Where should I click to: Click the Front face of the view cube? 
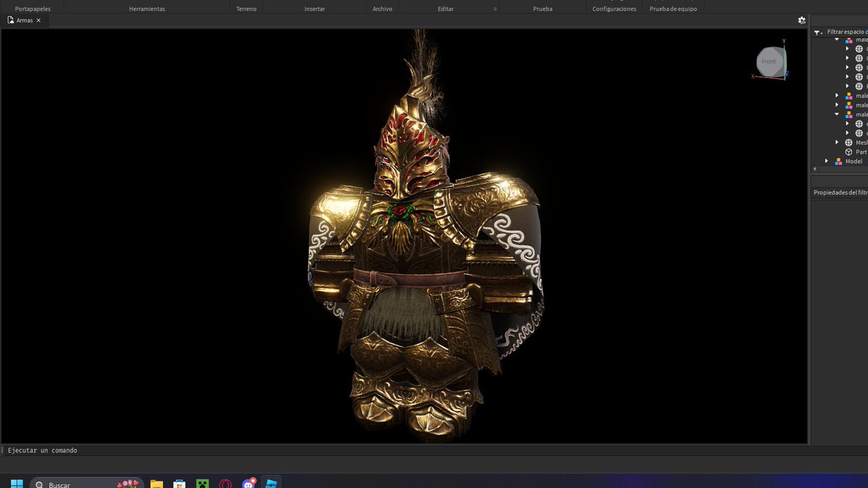pyautogui.click(x=769, y=61)
